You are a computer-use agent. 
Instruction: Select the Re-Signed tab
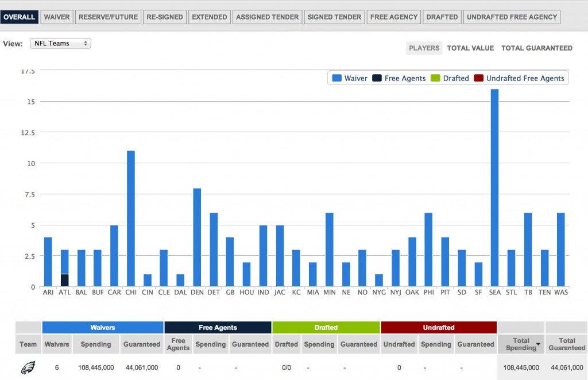pyautogui.click(x=164, y=17)
